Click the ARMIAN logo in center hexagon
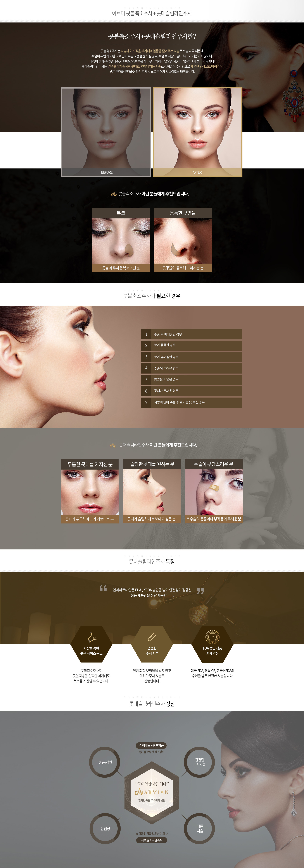 [152, 792]
